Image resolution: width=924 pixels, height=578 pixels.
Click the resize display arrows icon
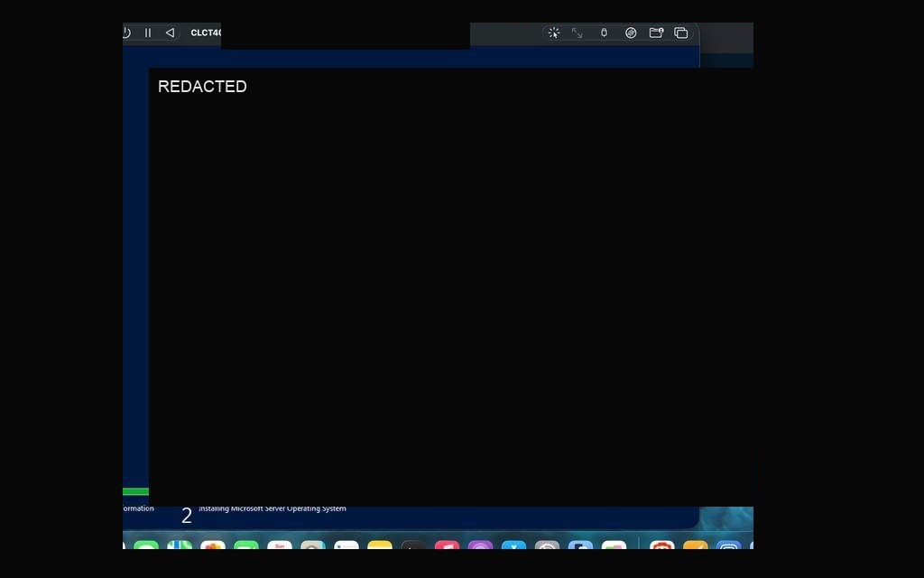577,33
